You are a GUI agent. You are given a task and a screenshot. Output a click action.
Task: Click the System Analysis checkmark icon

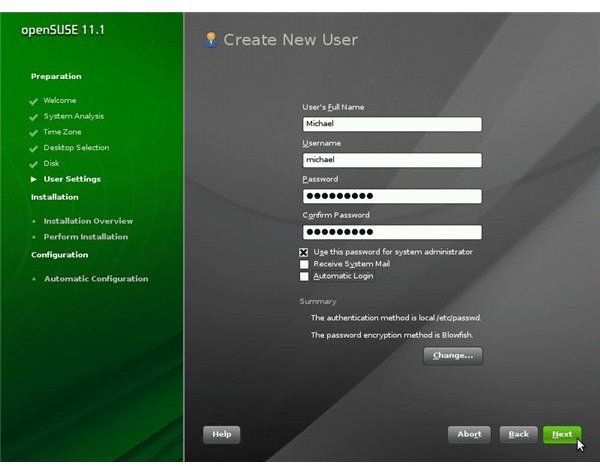coord(34,117)
